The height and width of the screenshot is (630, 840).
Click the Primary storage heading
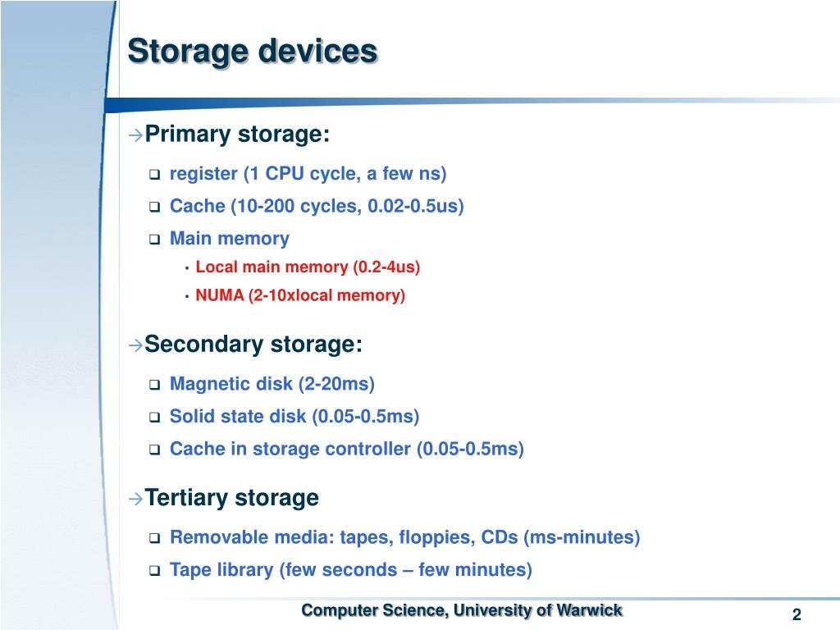point(237,134)
